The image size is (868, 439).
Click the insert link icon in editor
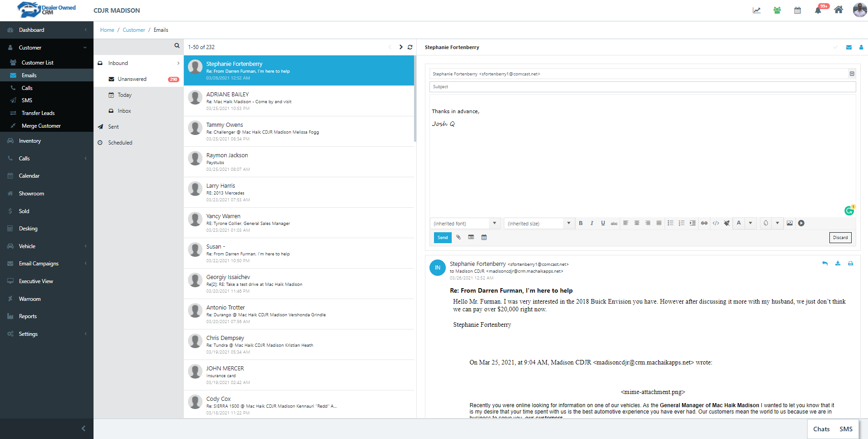click(704, 223)
